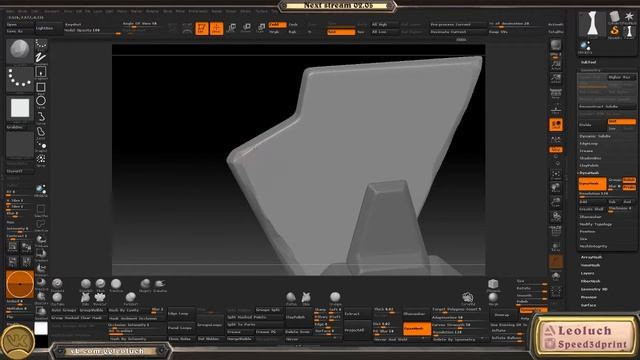The height and width of the screenshot is (360, 640).
Task: Toggle the orange Smt button beside Divide
Action: [622, 122]
